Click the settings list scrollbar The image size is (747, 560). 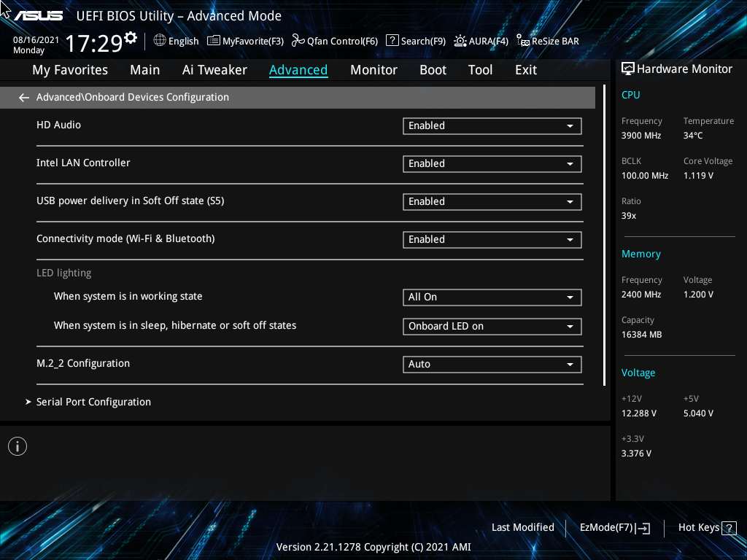pos(605,236)
